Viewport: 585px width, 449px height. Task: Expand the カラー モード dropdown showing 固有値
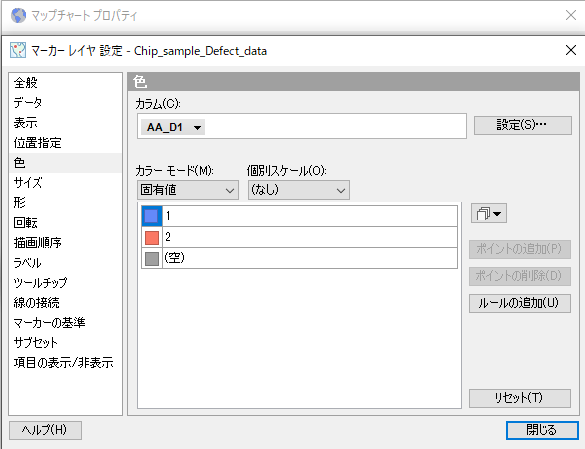(x=188, y=190)
